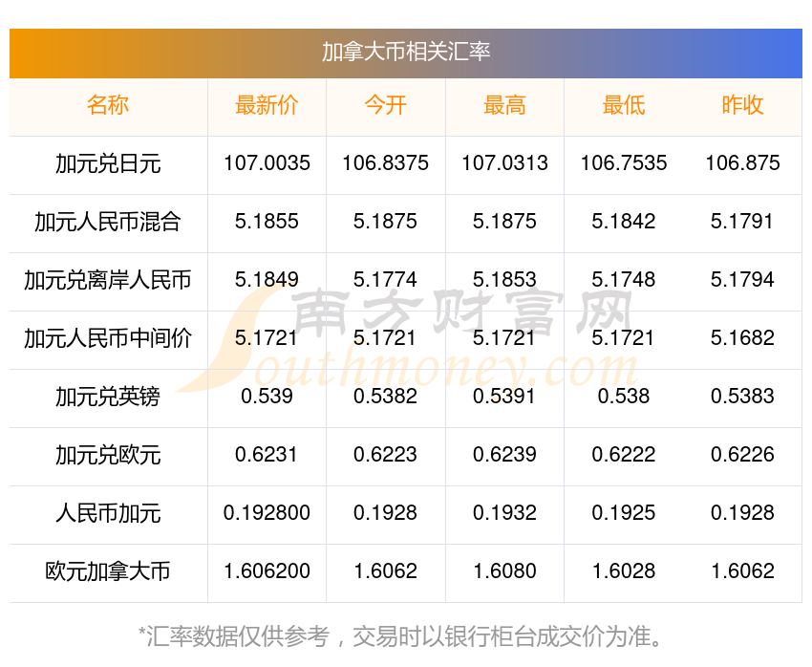Click latest price 0.192800
This screenshot has height=667, width=812.
267,513
